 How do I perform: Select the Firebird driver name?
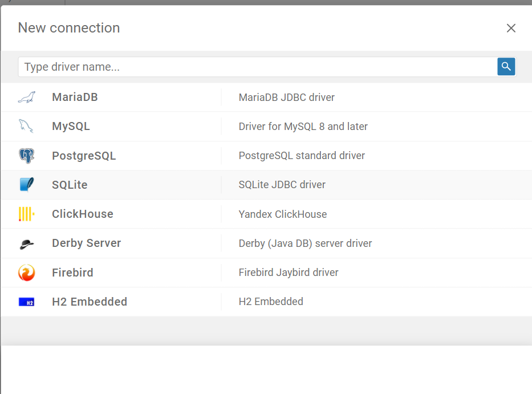72,273
